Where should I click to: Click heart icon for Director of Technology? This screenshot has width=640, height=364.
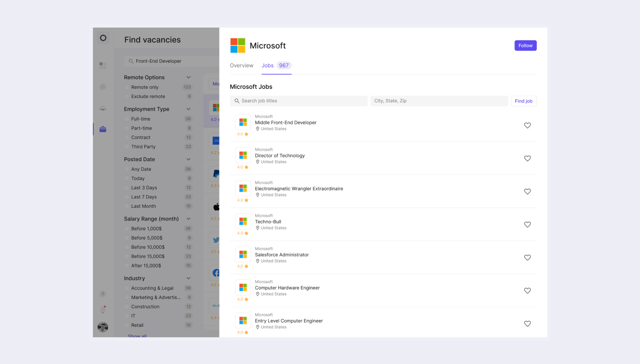527,158
